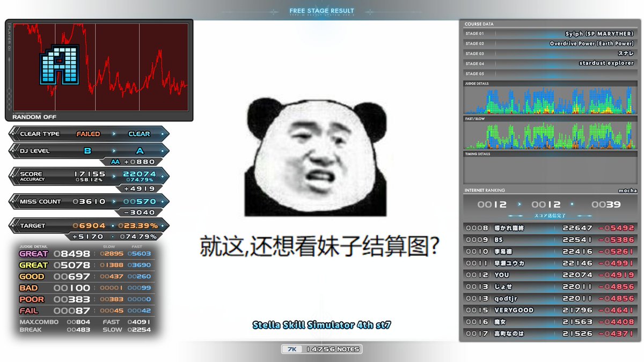This screenshot has height=362, width=644.
Task: Select stage 01 Sylph (SP MARYTHER)
Action: click(x=550, y=34)
